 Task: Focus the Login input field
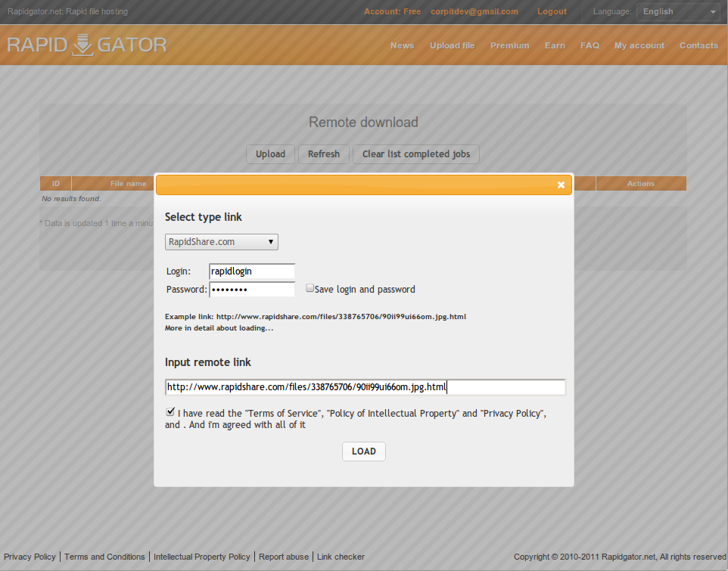(x=252, y=272)
